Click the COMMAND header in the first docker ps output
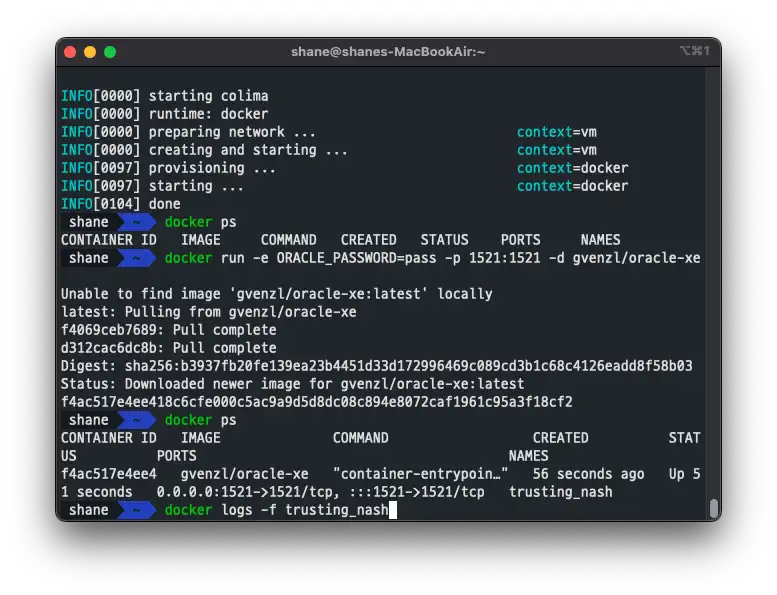The image size is (777, 595). (x=288, y=240)
